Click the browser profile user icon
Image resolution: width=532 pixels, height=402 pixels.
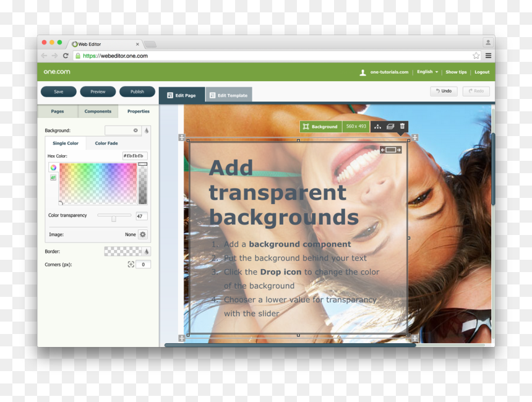488,43
